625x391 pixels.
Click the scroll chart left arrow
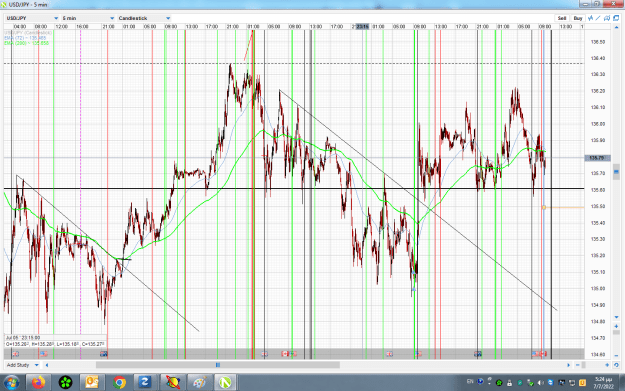(47, 365)
